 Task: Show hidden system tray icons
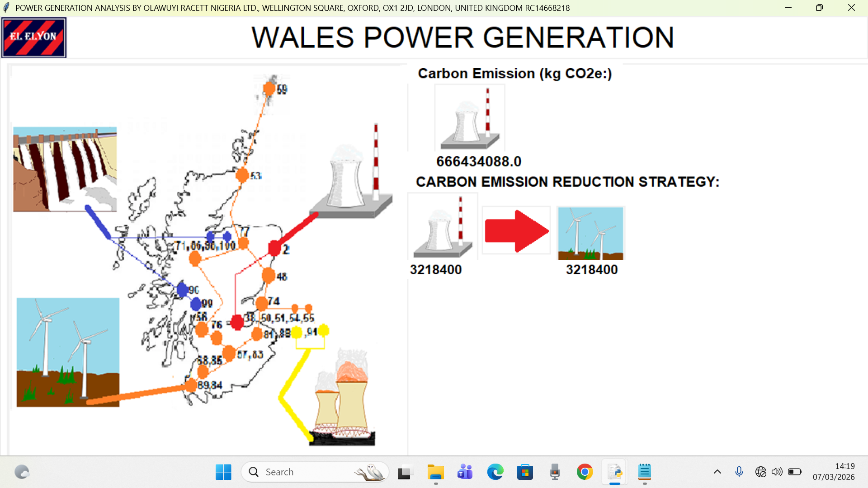(717, 472)
